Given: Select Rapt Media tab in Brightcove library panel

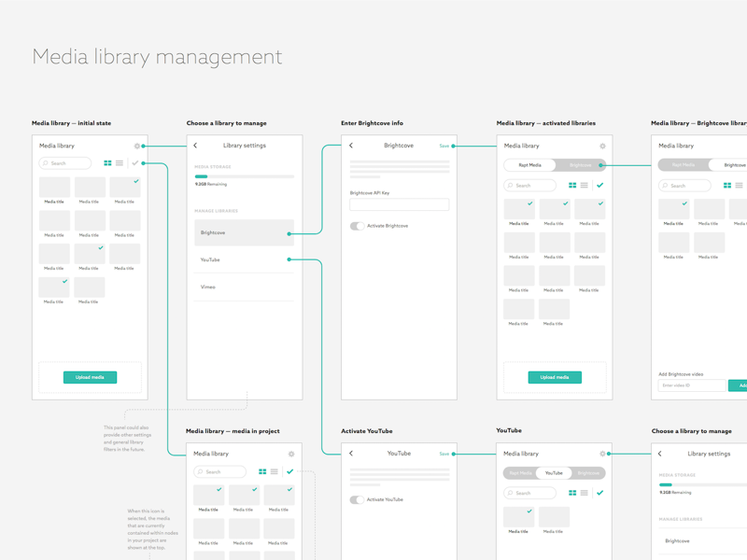Looking at the screenshot, I should click(684, 165).
